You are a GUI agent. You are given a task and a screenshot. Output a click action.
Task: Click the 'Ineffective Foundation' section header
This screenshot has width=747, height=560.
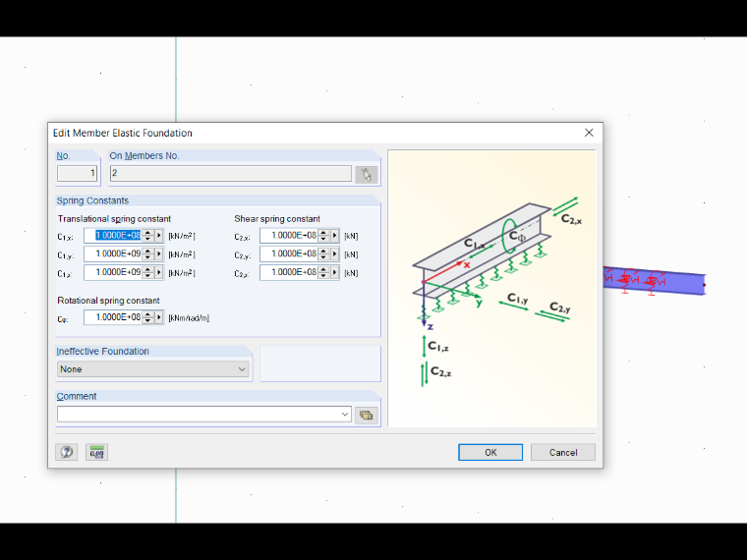point(103,351)
